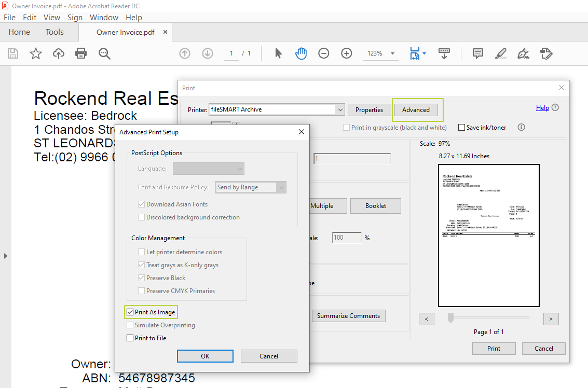The width and height of the screenshot is (588, 388).
Task: Open the Window menu
Action: (x=104, y=17)
